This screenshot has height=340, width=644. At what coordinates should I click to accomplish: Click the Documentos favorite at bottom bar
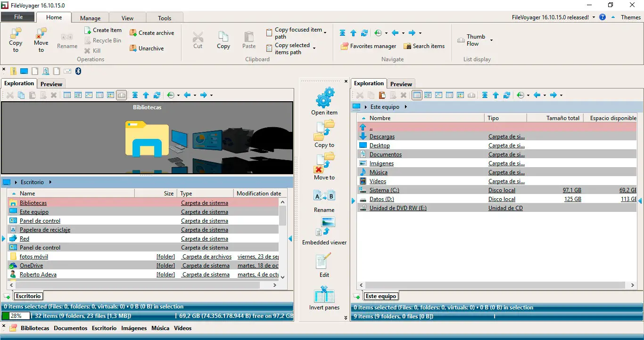[x=70, y=328]
